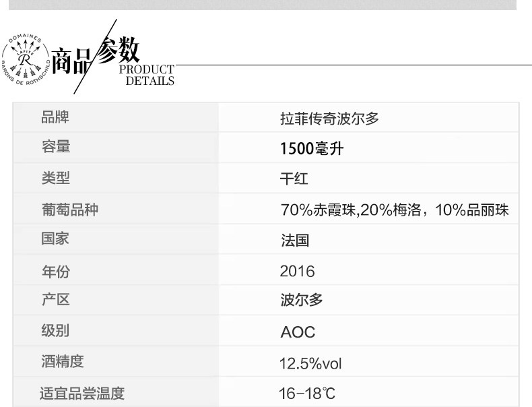Select the AOC grade value
Image resolution: width=532 pixels, height=407 pixels.
pos(298,332)
